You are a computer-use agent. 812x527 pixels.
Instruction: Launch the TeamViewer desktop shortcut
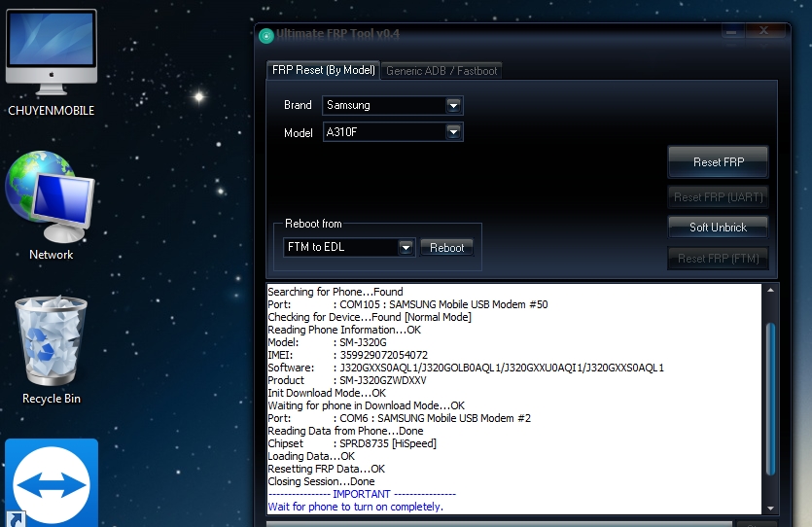(52, 482)
